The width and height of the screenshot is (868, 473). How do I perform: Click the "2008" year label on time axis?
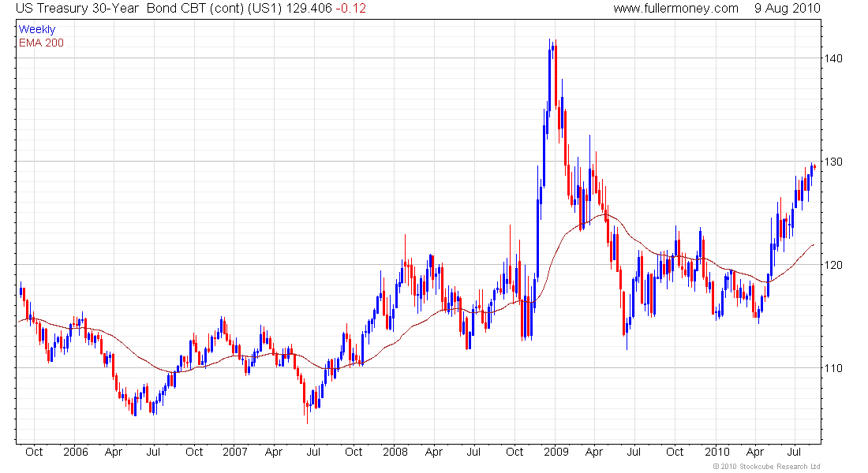395,452
